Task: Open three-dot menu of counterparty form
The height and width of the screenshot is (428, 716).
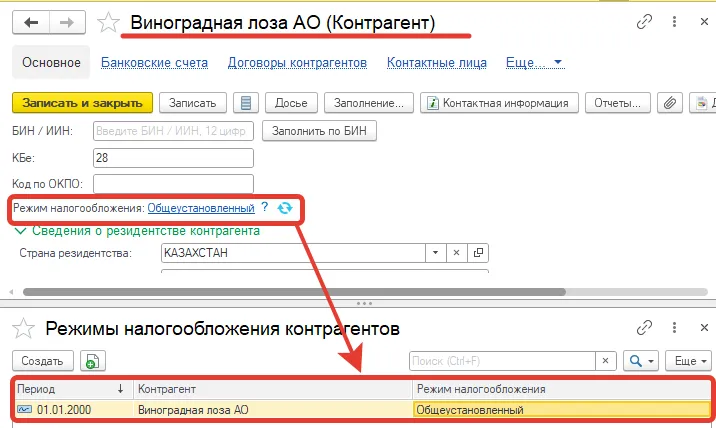Action: coord(674,21)
